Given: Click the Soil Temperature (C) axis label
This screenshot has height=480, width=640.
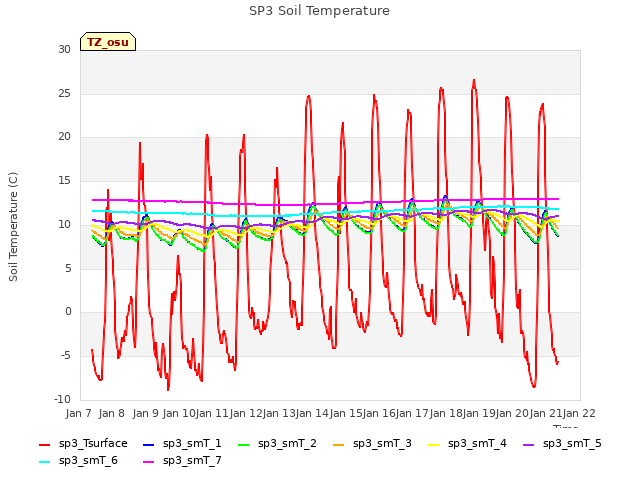Looking at the screenshot, I should pyautogui.click(x=13, y=227).
